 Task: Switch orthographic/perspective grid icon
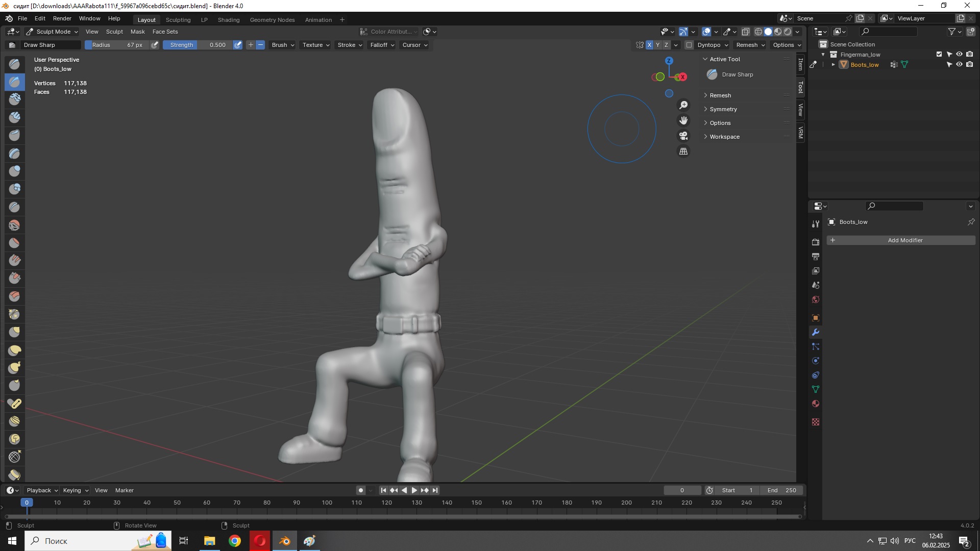683,152
